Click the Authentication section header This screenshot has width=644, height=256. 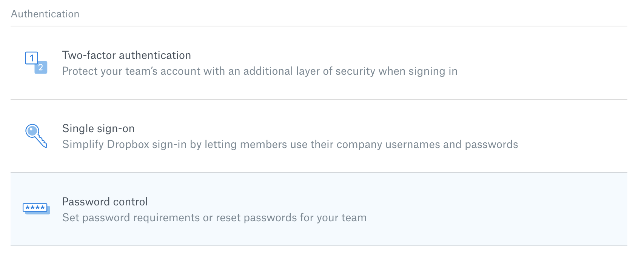pos(45,14)
